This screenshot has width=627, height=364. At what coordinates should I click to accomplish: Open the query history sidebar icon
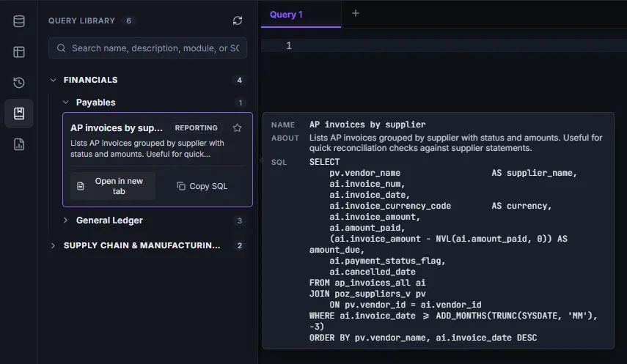point(19,83)
